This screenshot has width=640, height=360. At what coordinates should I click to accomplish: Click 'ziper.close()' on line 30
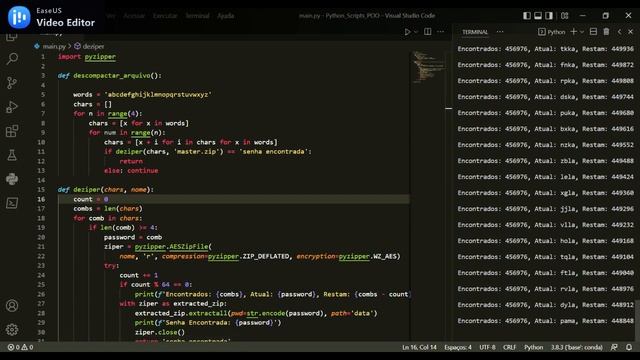coord(160,332)
